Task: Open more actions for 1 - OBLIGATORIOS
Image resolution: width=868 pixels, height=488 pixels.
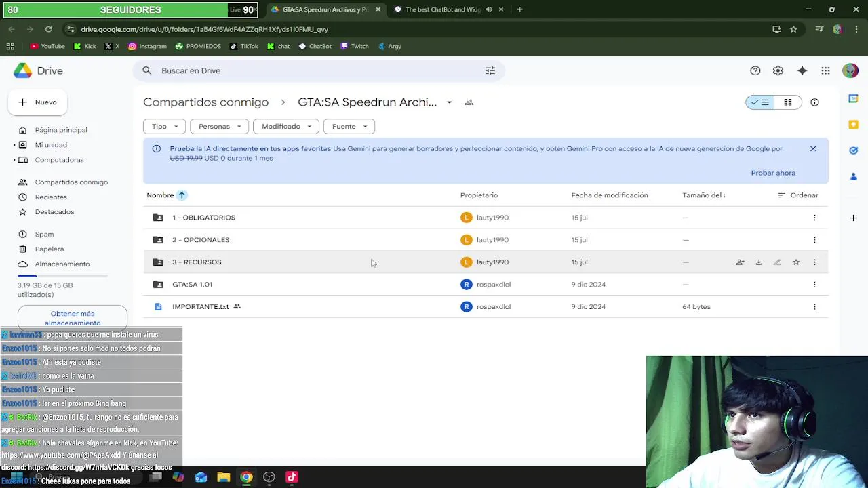Action: pyautogui.click(x=814, y=218)
